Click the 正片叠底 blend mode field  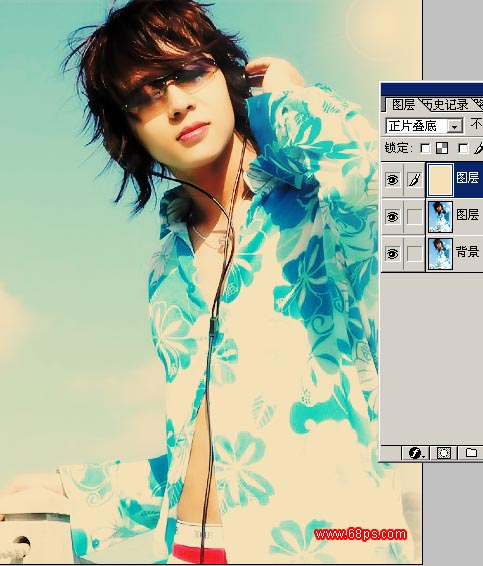click(x=424, y=126)
